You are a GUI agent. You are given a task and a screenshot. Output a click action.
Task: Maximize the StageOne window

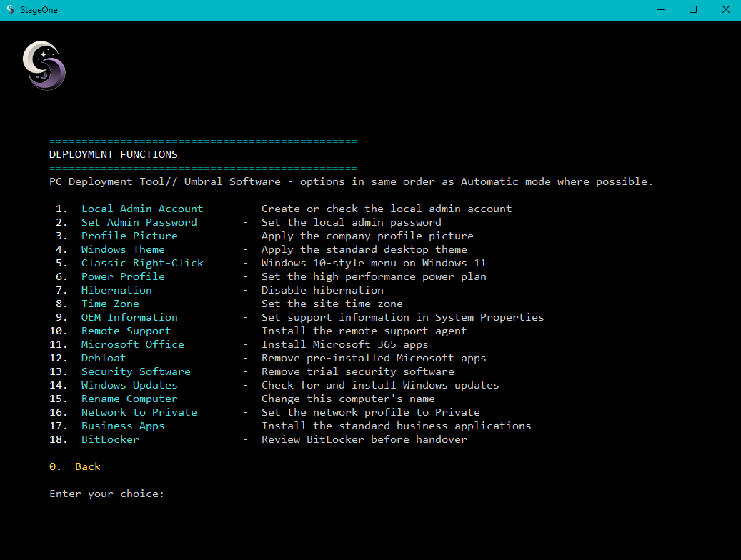[x=693, y=9]
